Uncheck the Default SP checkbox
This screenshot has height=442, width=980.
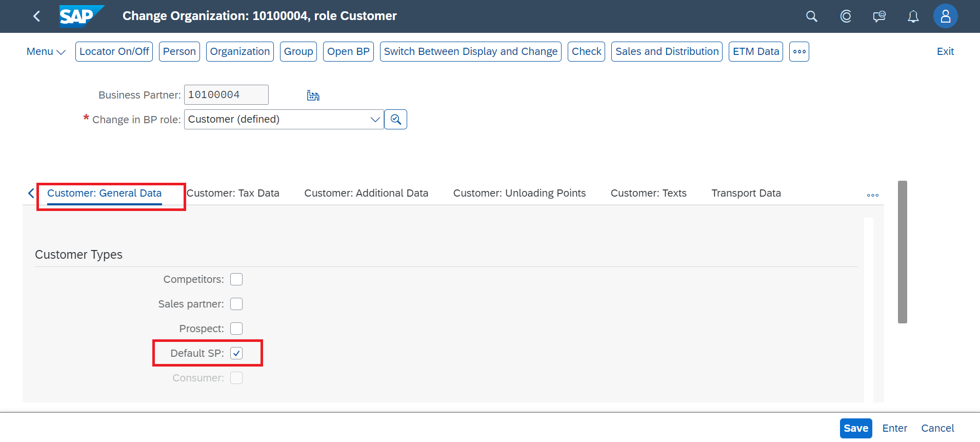coord(236,353)
